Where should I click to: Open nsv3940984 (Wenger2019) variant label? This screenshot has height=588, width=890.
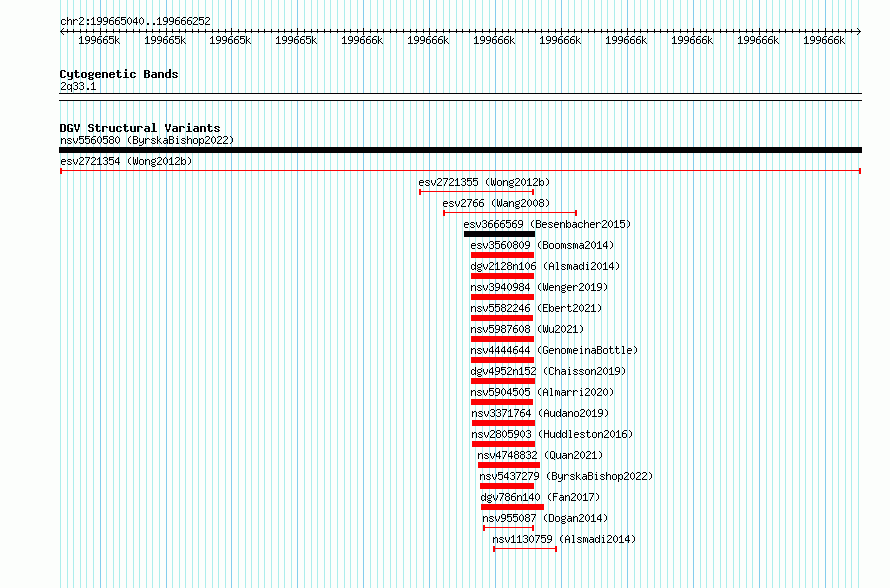tap(539, 287)
